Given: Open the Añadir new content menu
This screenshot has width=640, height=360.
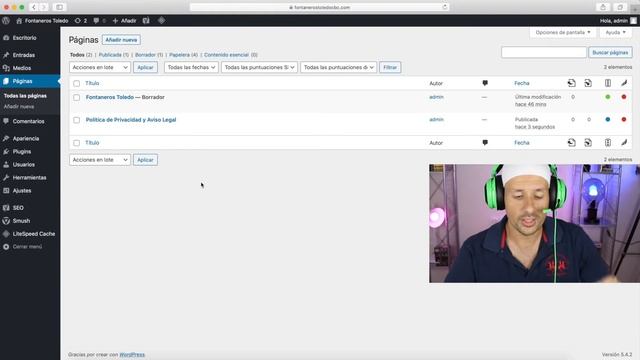Looking at the screenshot, I should point(124,20).
